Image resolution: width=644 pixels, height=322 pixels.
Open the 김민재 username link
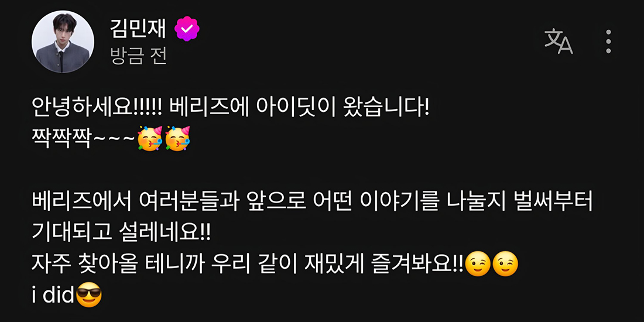tap(138, 29)
